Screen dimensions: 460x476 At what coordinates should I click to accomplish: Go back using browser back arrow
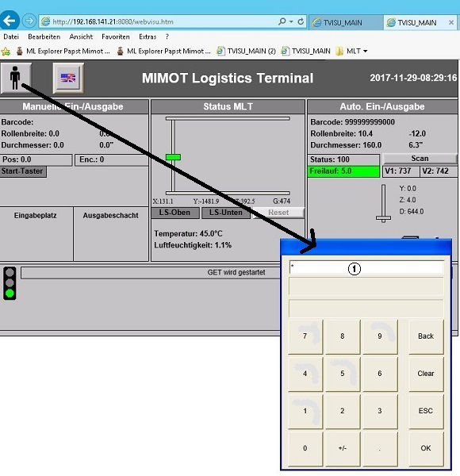coord(9,21)
